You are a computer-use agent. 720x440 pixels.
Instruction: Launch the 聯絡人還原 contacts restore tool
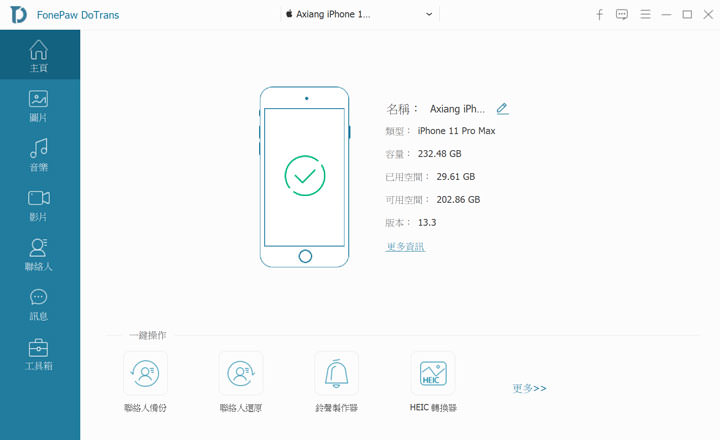point(241,382)
